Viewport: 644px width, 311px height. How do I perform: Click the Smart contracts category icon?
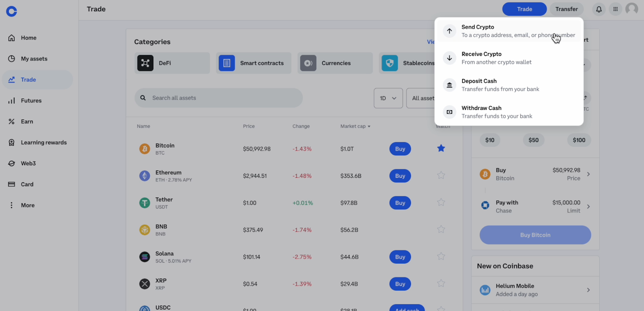[x=227, y=63]
